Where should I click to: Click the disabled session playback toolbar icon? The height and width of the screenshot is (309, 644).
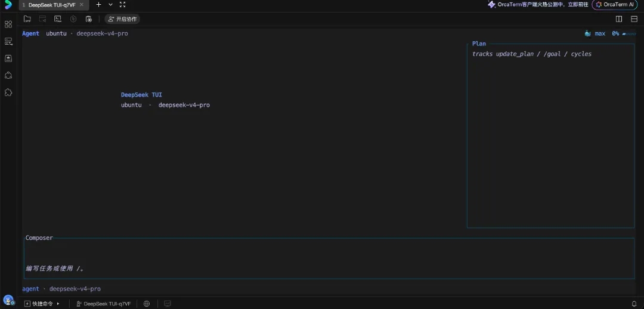coord(43,19)
